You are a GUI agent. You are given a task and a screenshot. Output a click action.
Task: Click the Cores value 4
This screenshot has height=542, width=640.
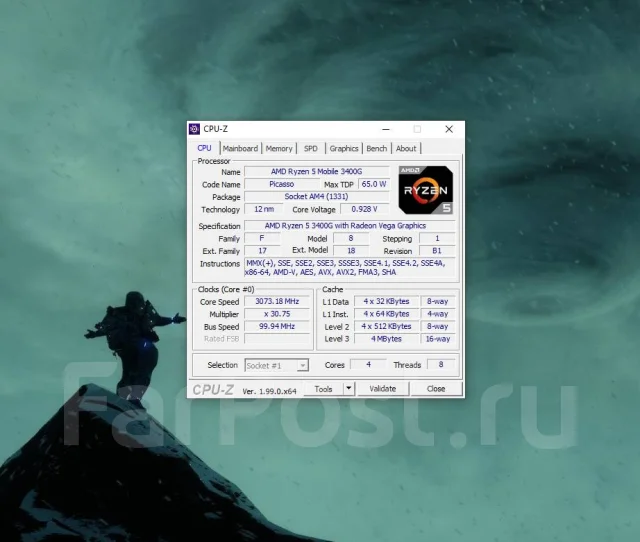368,364
